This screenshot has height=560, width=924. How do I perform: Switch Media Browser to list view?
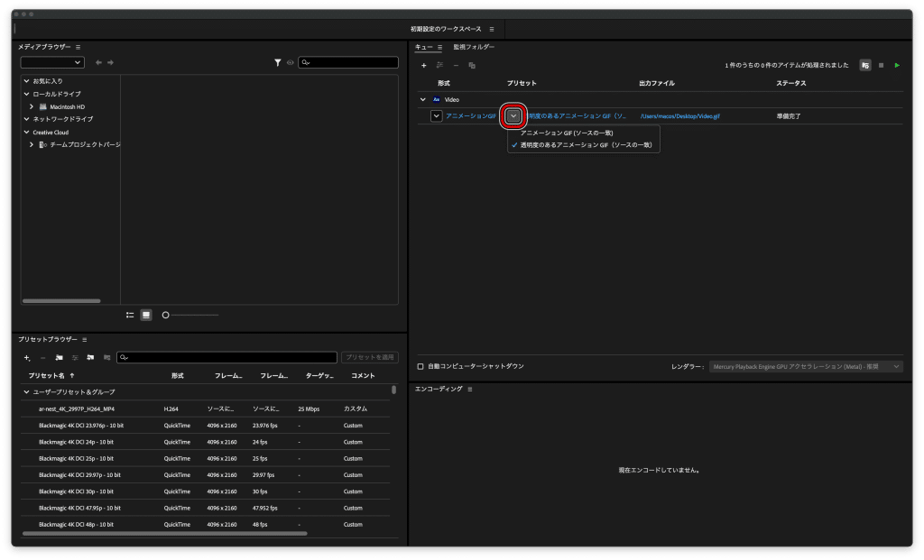point(130,315)
